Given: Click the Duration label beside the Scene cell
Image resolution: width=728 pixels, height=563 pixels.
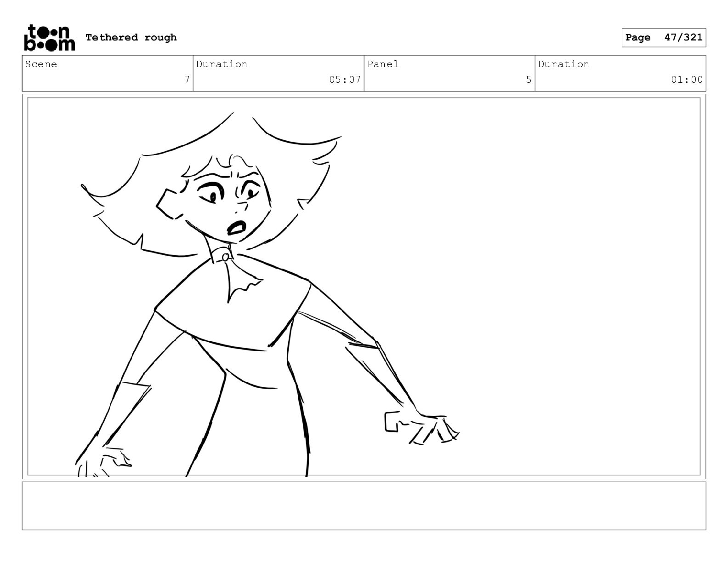Looking at the screenshot, I should (x=222, y=64).
